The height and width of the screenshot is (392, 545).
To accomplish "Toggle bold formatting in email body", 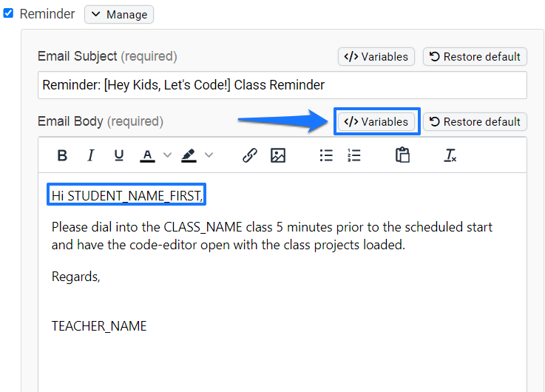I will (x=63, y=155).
